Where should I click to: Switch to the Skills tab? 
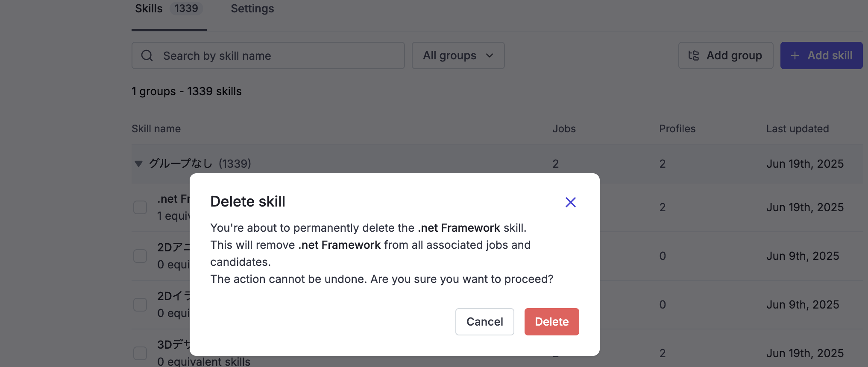pyautogui.click(x=169, y=9)
